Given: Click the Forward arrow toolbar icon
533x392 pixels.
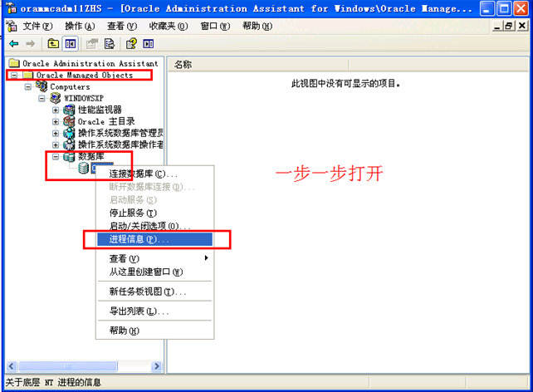Looking at the screenshot, I should (x=31, y=43).
